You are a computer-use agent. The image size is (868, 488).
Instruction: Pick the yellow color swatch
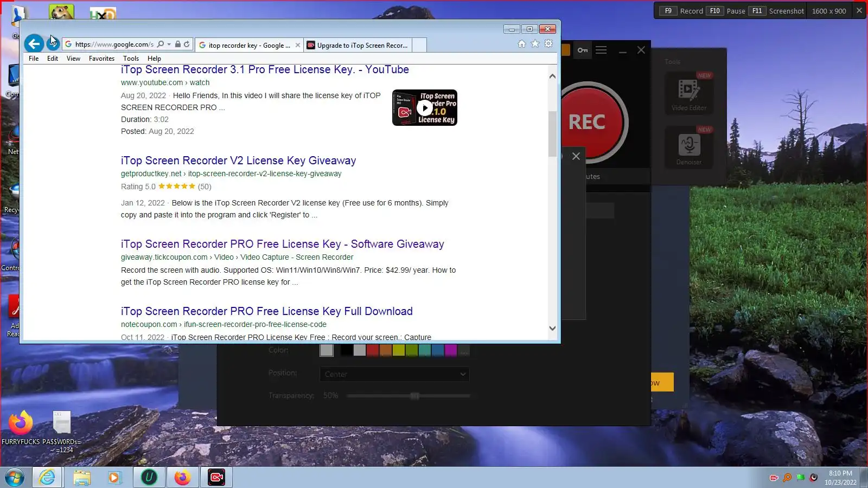[x=398, y=350]
